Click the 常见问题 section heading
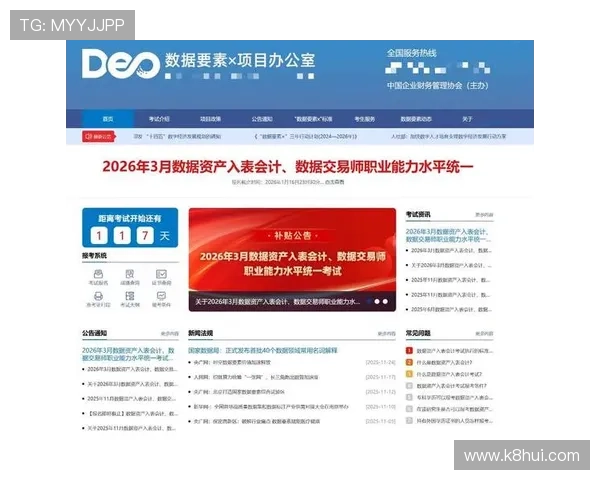600x480 pixels. (x=418, y=333)
